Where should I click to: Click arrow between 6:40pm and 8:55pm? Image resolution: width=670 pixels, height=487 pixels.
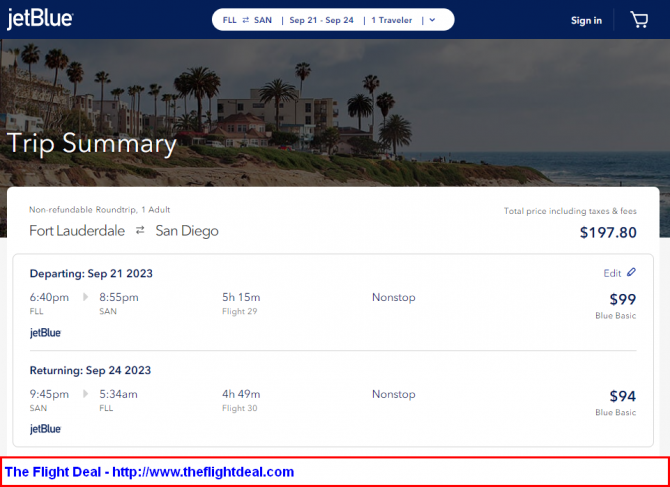click(x=85, y=297)
